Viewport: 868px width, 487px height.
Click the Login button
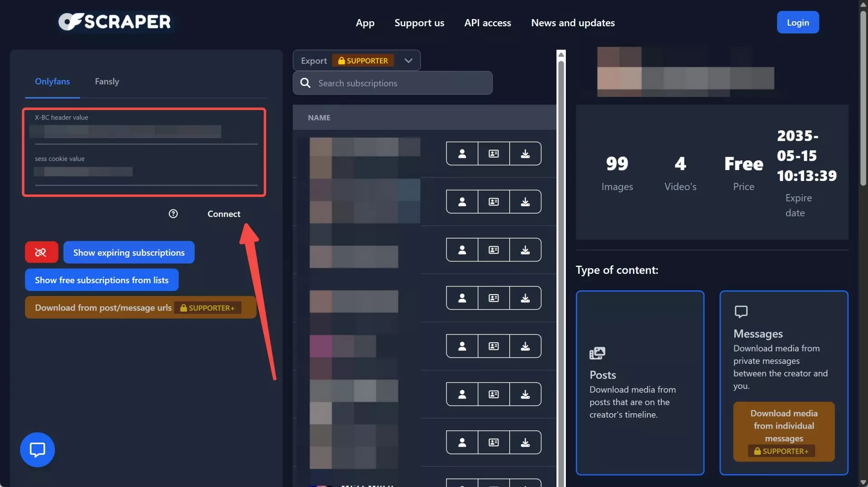tap(798, 22)
